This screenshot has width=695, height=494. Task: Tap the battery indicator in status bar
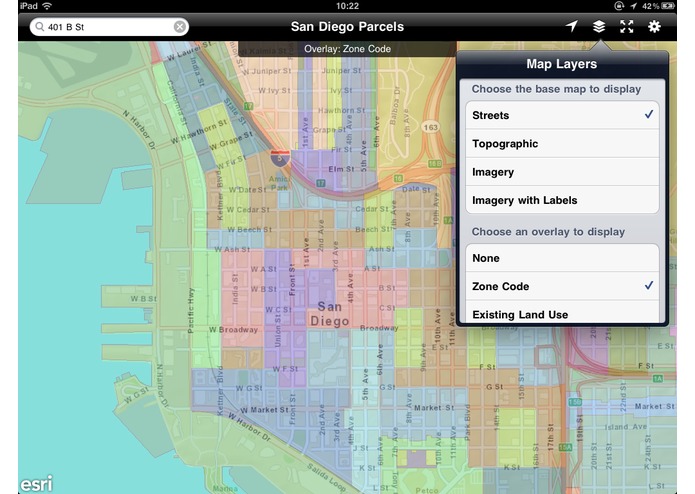click(x=668, y=6)
